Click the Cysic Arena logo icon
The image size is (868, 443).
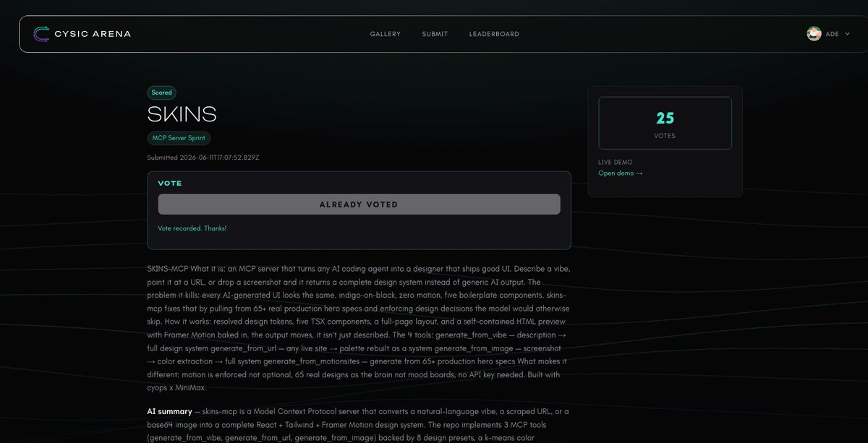[41, 34]
